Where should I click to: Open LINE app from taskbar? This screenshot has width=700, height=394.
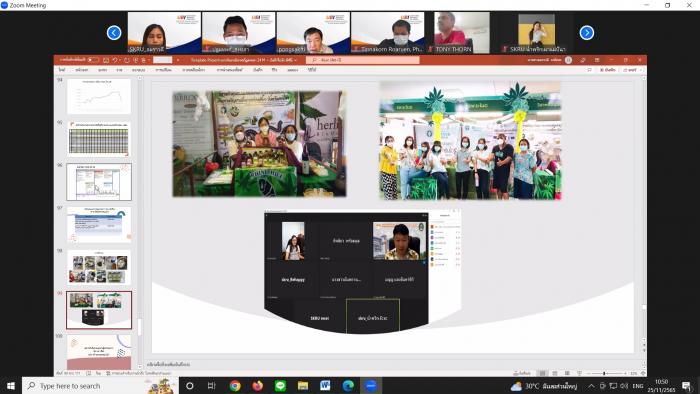click(x=280, y=386)
